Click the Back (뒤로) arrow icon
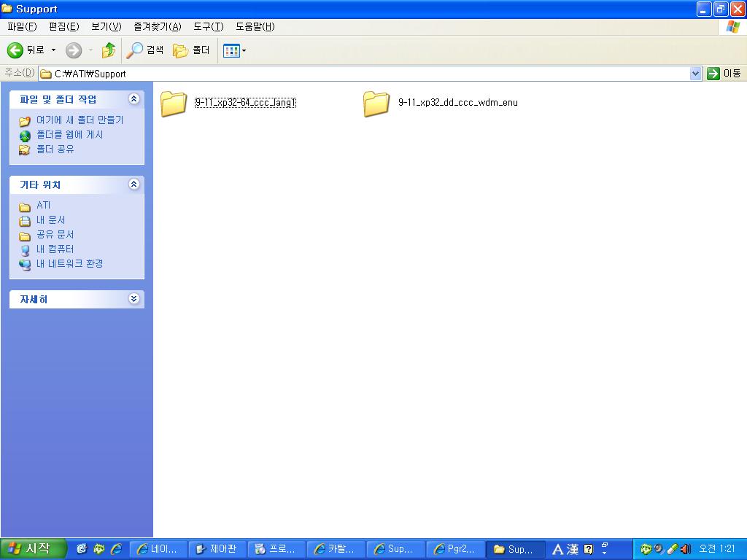Screen dimensions: 747x560 pos(15,50)
